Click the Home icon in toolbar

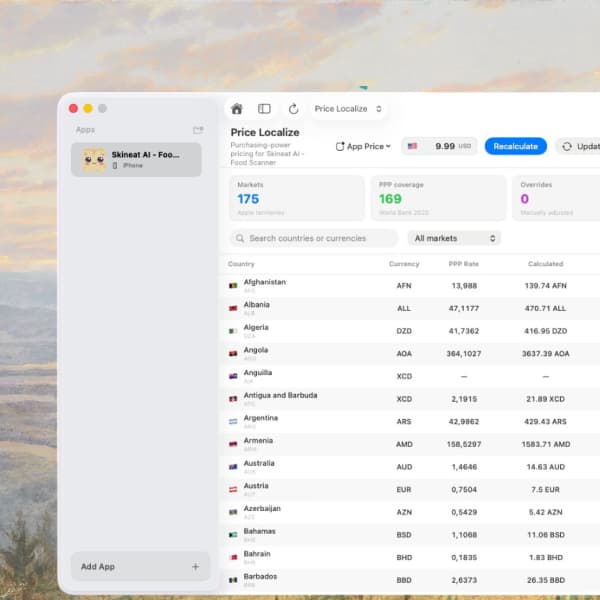pyautogui.click(x=236, y=109)
